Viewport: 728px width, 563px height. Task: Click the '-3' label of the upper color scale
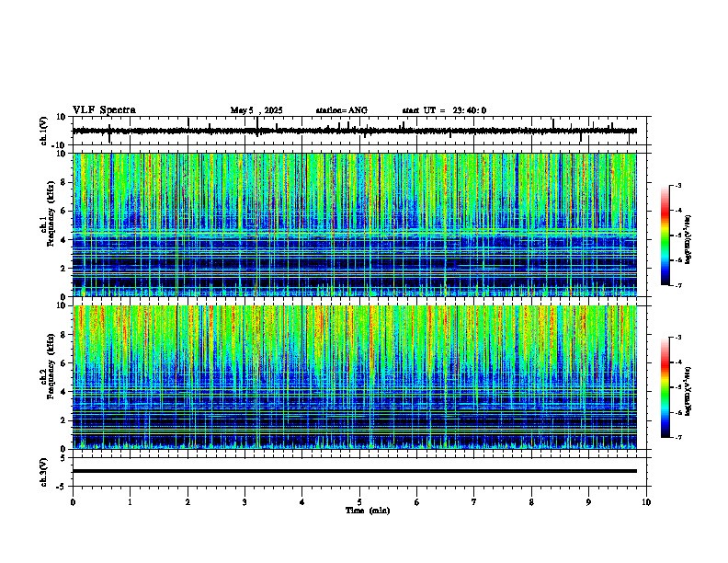677,186
